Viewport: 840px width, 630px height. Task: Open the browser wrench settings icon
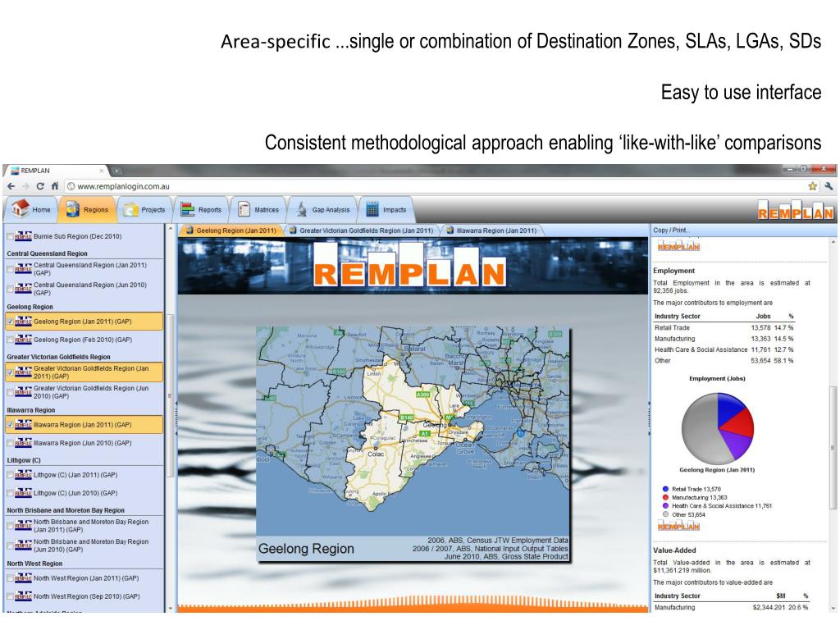tap(829, 186)
